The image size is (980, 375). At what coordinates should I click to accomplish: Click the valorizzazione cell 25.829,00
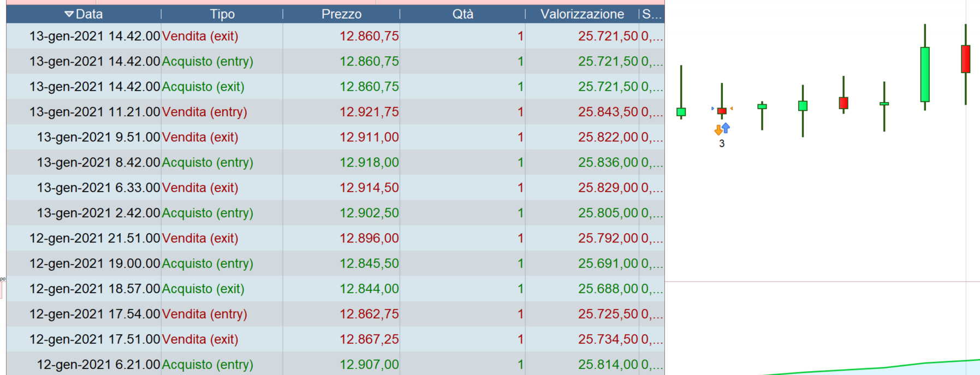608,188
